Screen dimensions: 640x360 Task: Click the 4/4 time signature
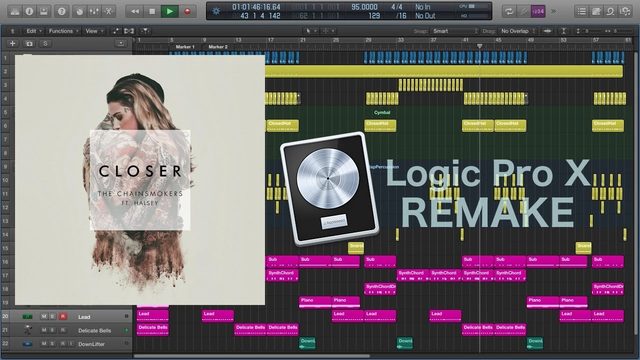397,7
